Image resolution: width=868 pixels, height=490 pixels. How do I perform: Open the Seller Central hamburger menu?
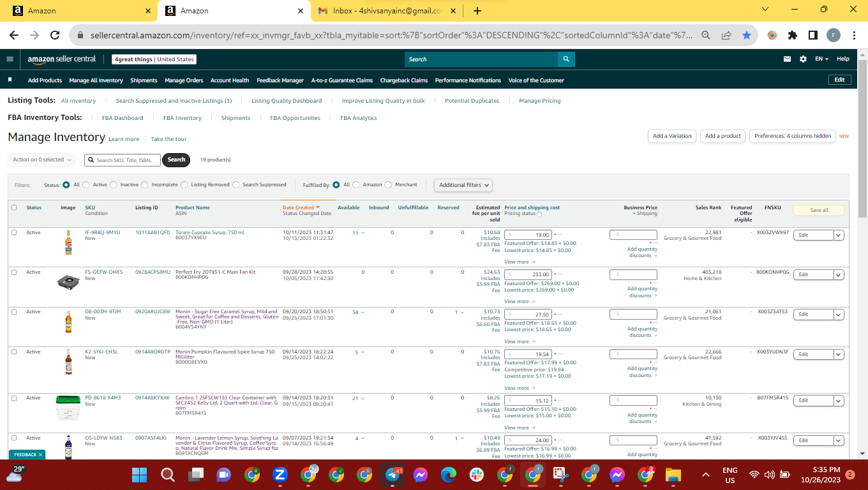pyautogui.click(x=10, y=59)
